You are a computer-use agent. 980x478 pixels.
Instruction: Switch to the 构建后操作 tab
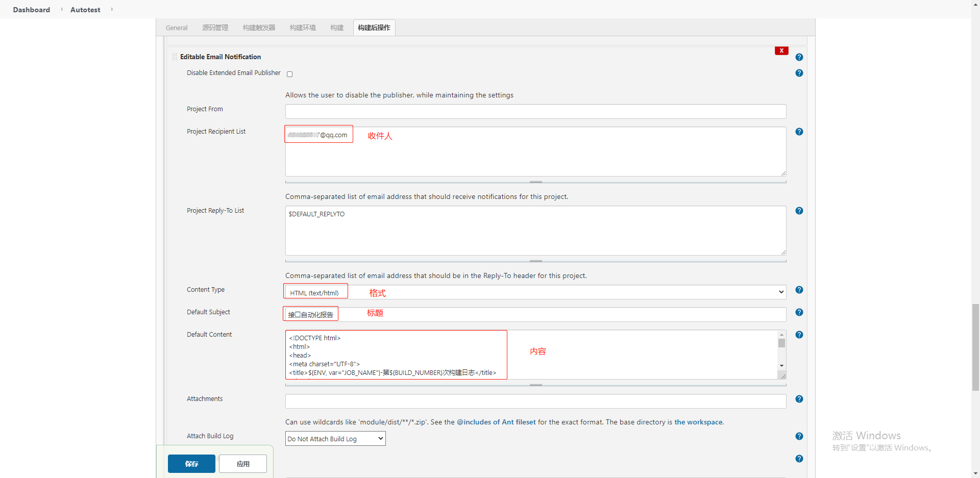(374, 28)
